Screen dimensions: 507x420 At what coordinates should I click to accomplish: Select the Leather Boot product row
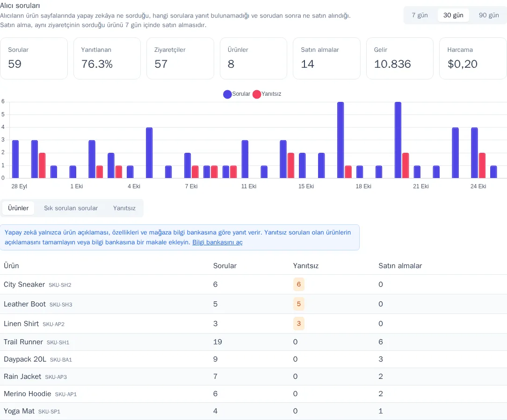point(253,304)
